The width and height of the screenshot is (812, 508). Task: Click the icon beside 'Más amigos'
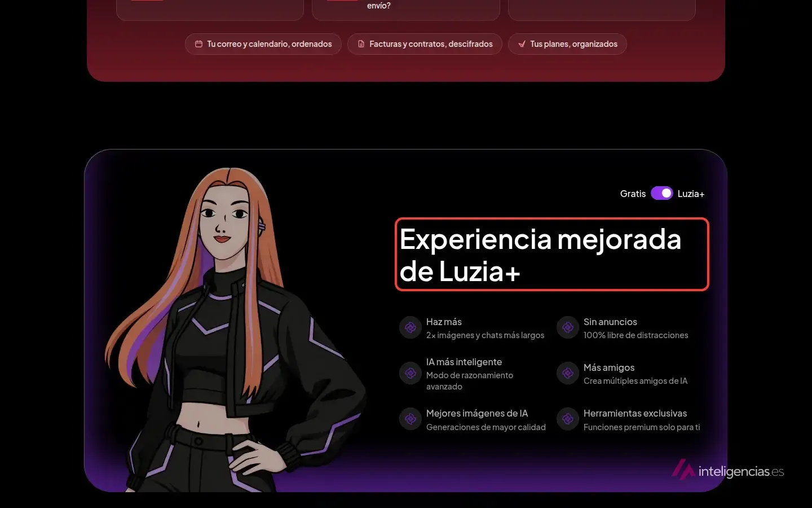point(568,373)
